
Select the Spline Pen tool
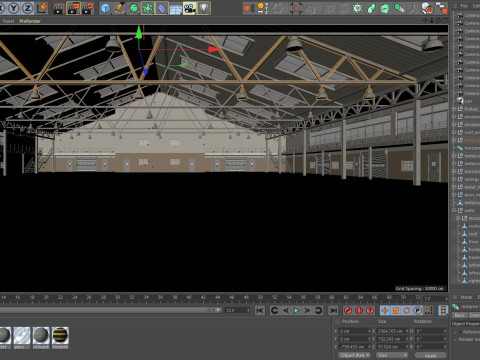(120, 8)
